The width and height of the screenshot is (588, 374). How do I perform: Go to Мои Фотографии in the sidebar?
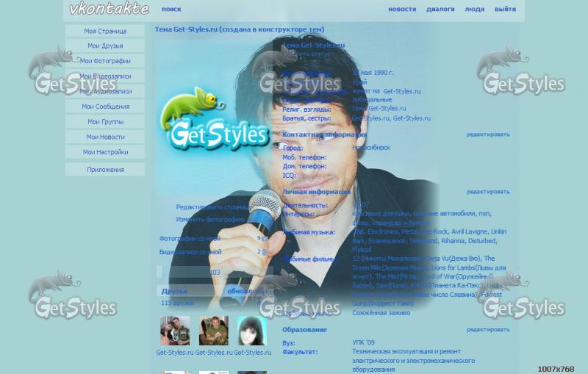105,61
